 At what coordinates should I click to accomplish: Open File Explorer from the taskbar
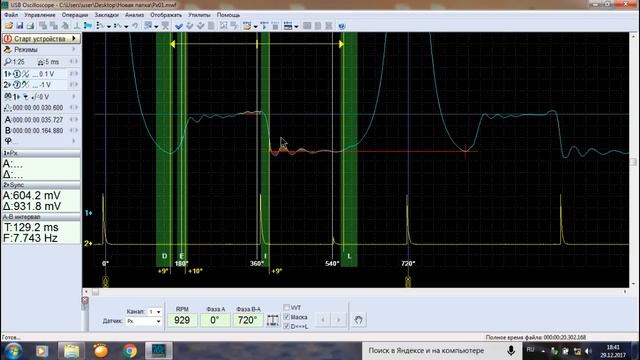pyautogui.click(x=71, y=351)
